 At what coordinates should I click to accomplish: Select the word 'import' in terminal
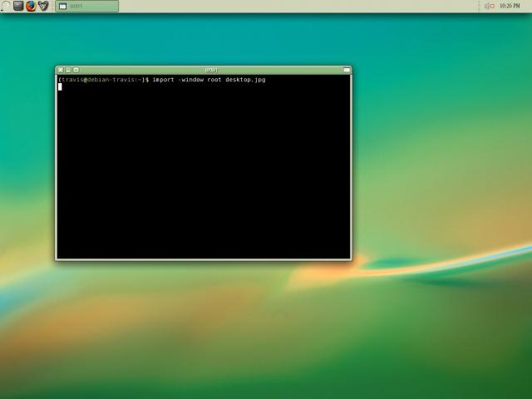tap(163, 80)
